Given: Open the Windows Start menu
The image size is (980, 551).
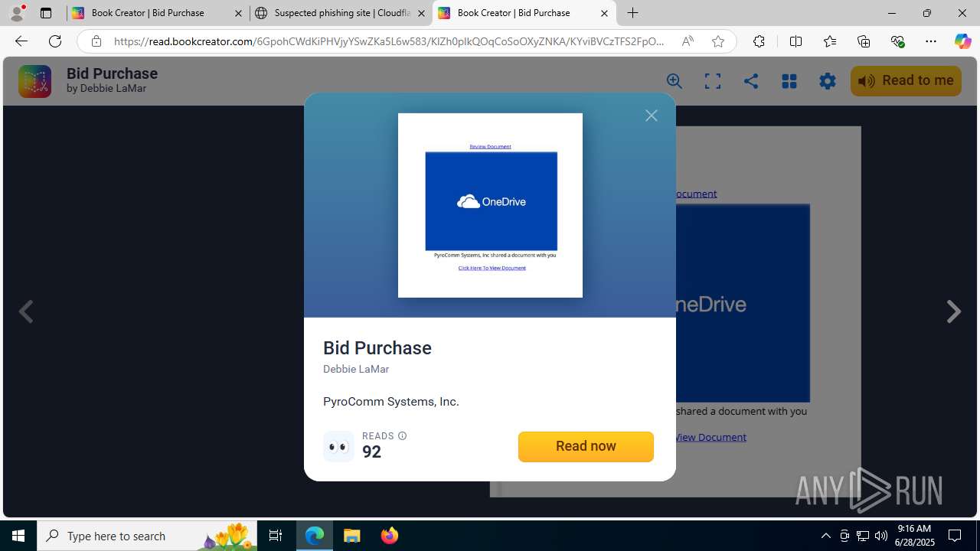Looking at the screenshot, I should [18, 536].
